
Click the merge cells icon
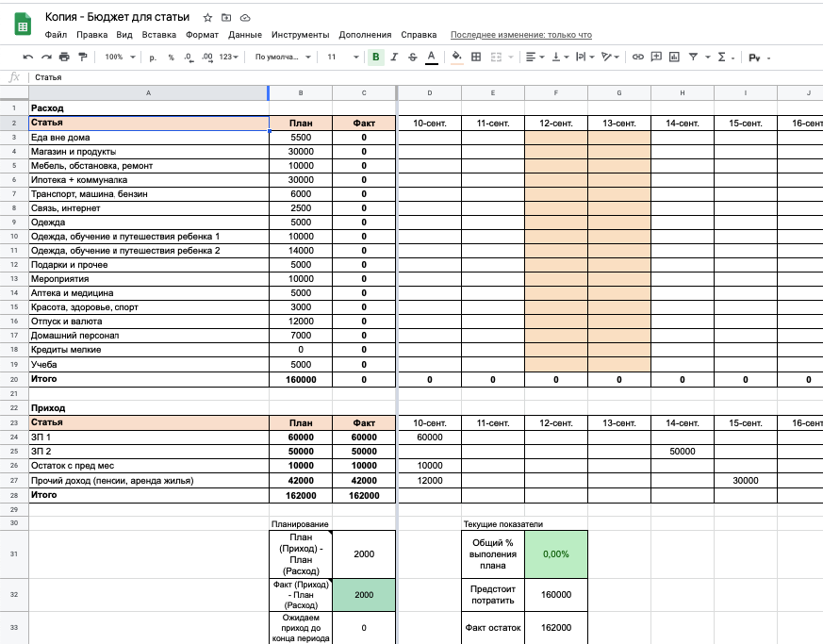496,58
